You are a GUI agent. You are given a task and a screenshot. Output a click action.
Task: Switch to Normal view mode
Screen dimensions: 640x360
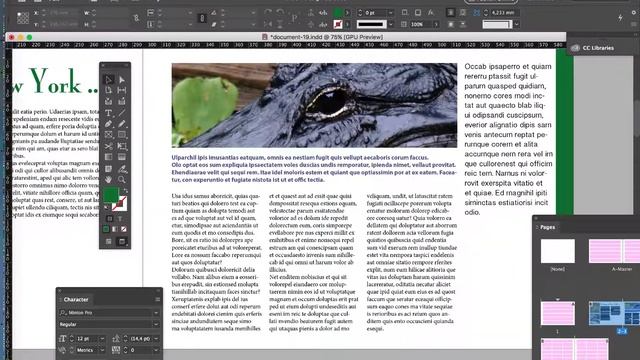coord(109,242)
